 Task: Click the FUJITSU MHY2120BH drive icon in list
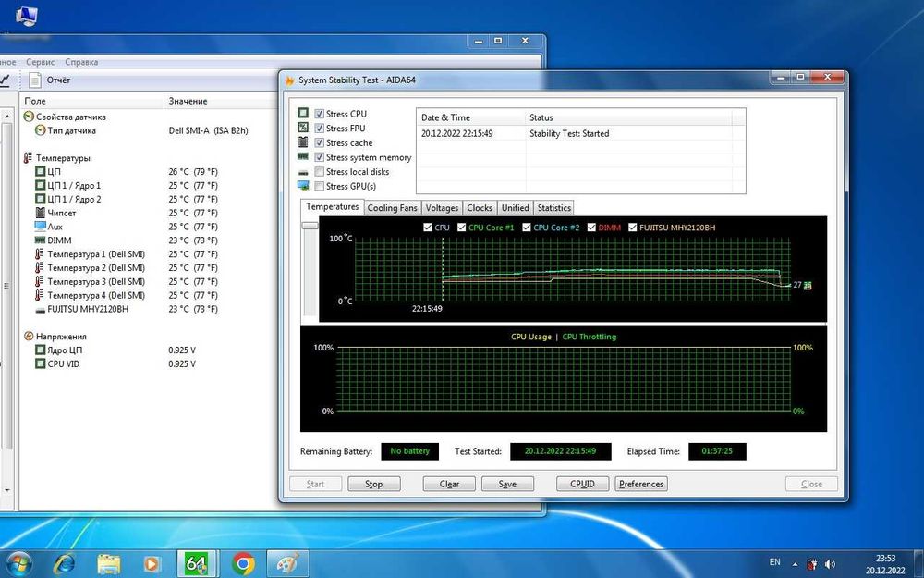click(40, 310)
